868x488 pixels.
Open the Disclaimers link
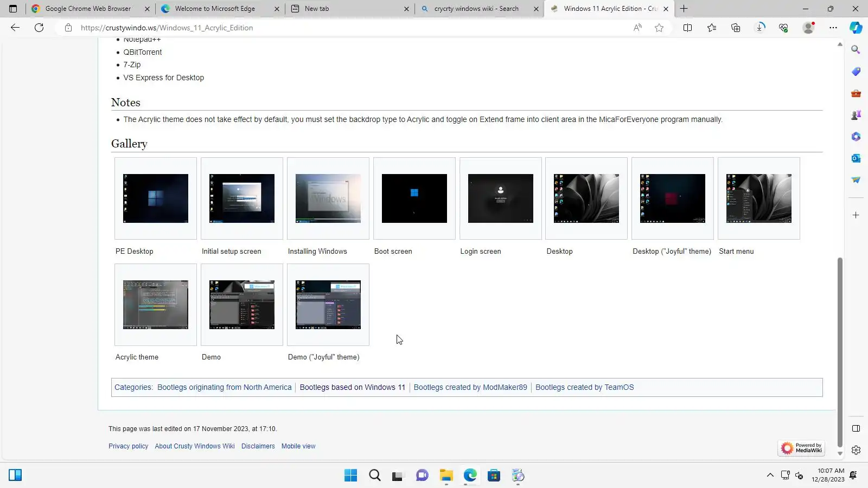coord(258,446)
